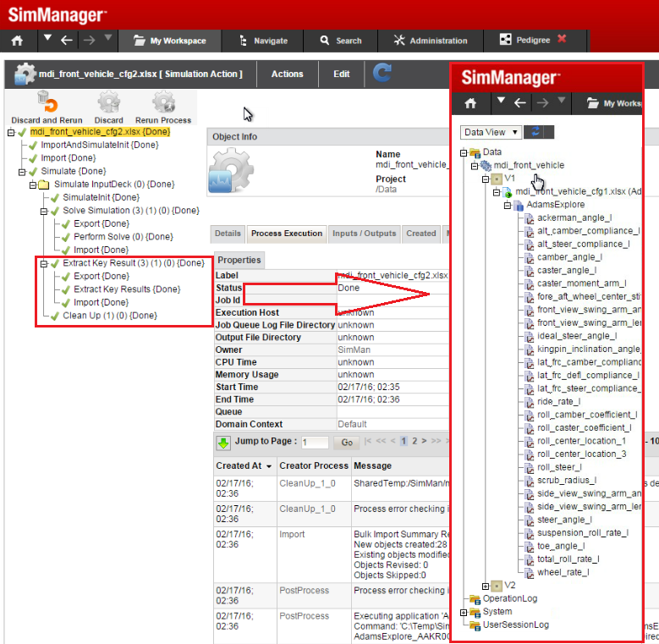Open the Navigate tab
The width and height of the screenshot is (659, 644).
click(x=264, y=41)
